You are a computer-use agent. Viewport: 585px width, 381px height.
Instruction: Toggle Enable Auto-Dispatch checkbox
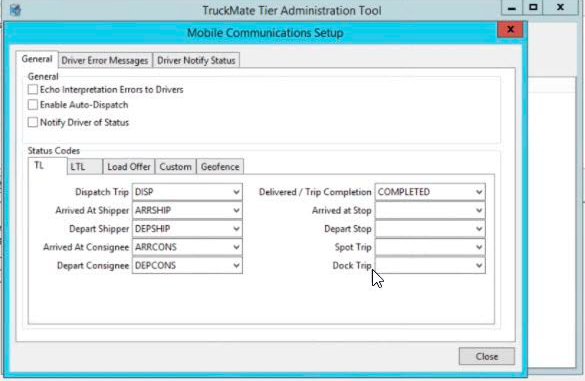pyautogui.click(x=33, y=105)
